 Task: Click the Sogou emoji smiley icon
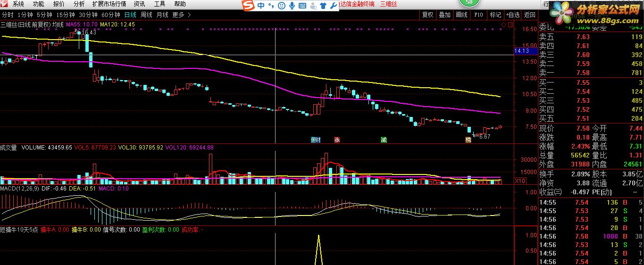coord(281,5)
